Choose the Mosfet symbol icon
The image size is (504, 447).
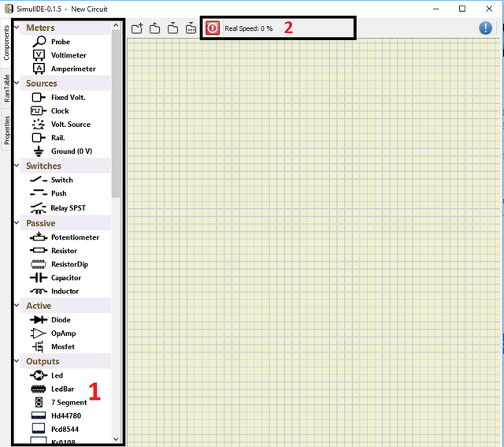click(38, 347)
